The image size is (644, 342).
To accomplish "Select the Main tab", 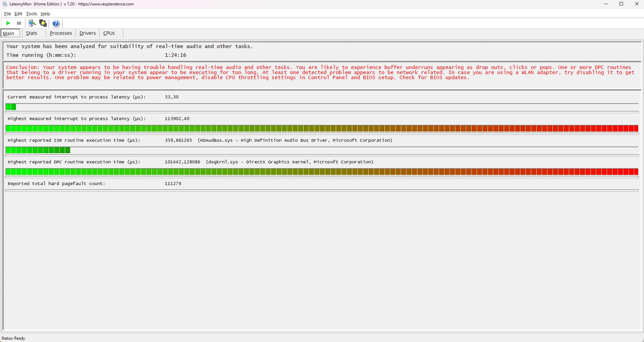I will (10, 33).
